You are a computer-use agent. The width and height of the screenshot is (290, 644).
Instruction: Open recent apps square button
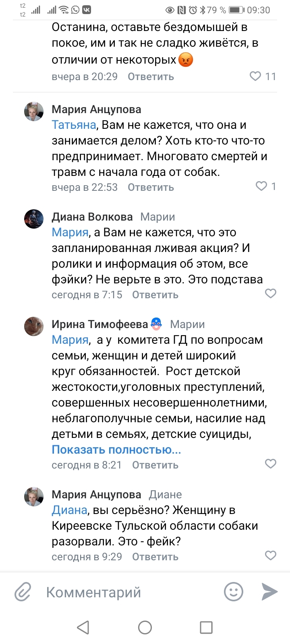point(206,627)
